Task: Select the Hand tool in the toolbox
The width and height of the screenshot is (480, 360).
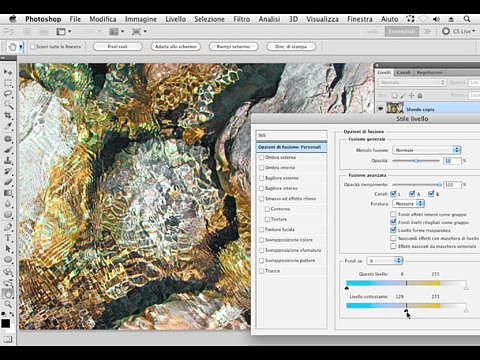Action: tap(8, 293)
